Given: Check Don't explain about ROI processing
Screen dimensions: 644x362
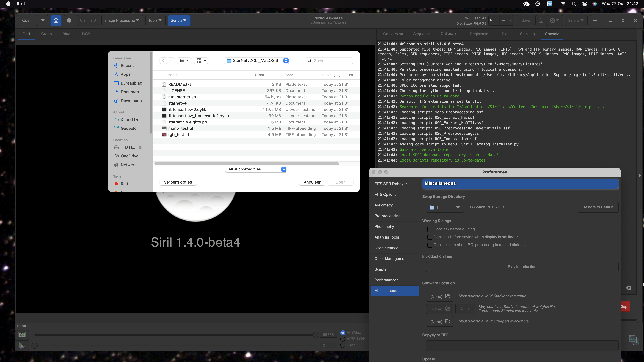Looking at the screenshot, I should 430,245.
